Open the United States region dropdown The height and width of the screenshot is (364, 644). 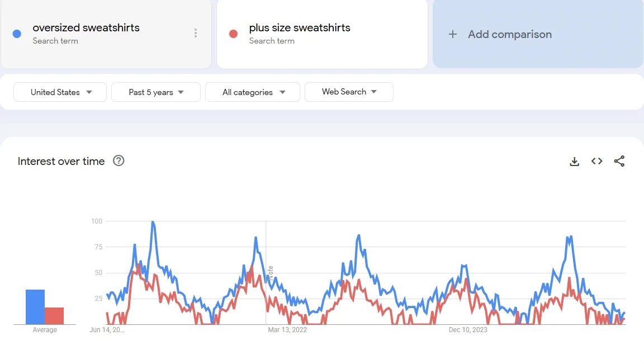pyautogui.click(x=59, y=92)
